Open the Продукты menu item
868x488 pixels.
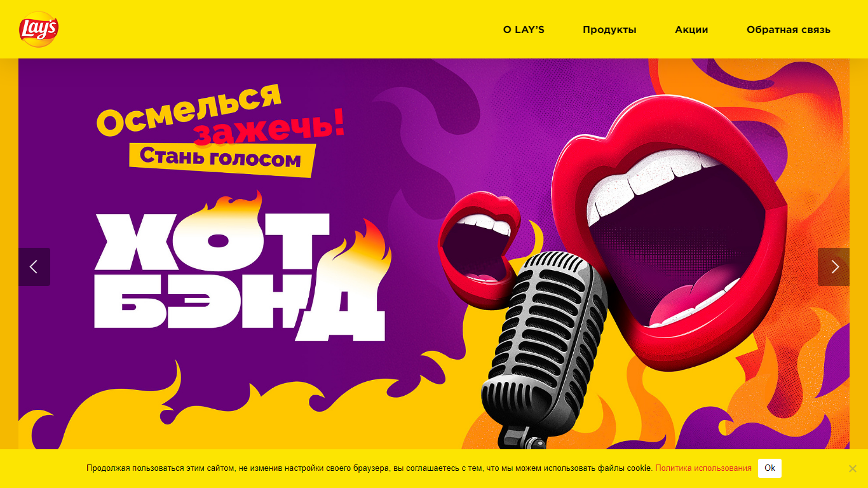(x=609, y=29)
